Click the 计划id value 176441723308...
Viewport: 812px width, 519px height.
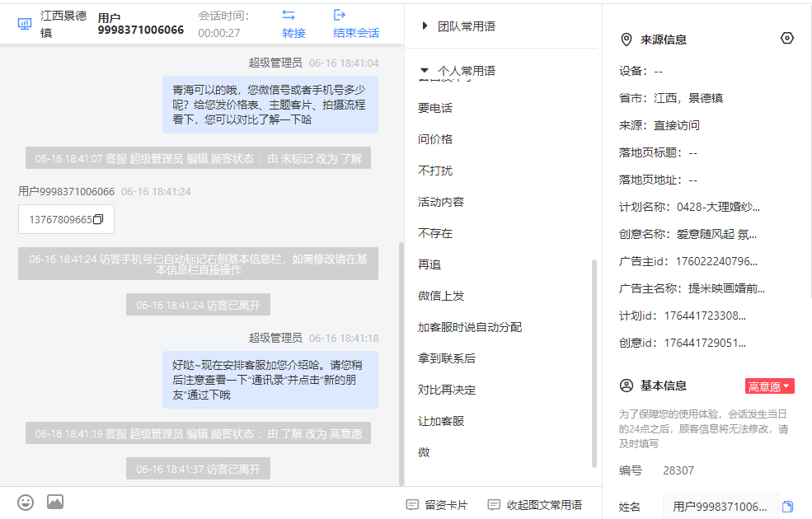coord(705,316)
